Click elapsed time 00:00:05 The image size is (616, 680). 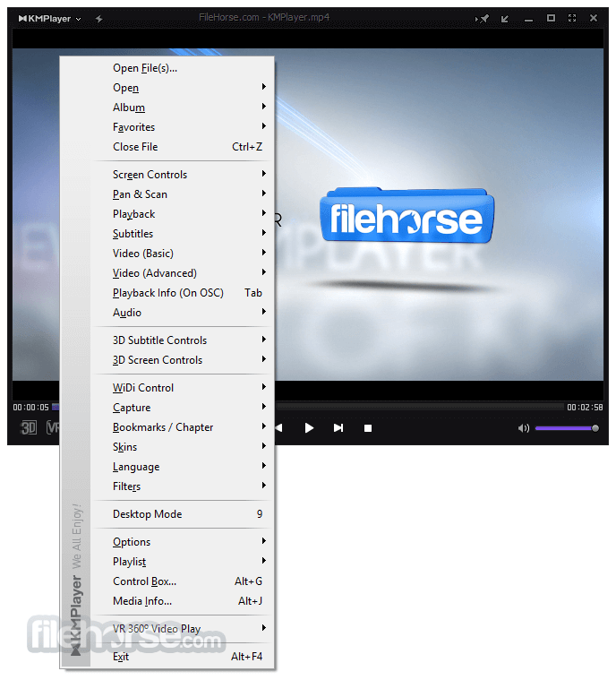[x=30, y=408]
